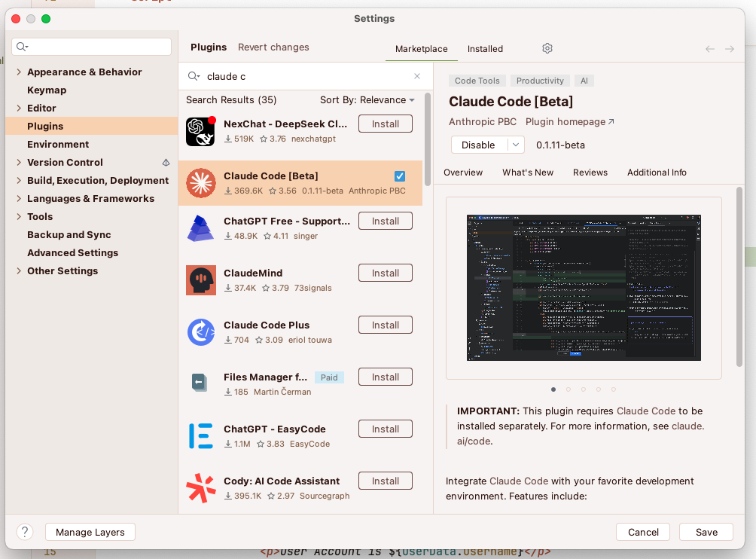This screenshot has height=559, width=756.
Task: Open the Anthropic PBC vendor link
Action: point(483,121)
